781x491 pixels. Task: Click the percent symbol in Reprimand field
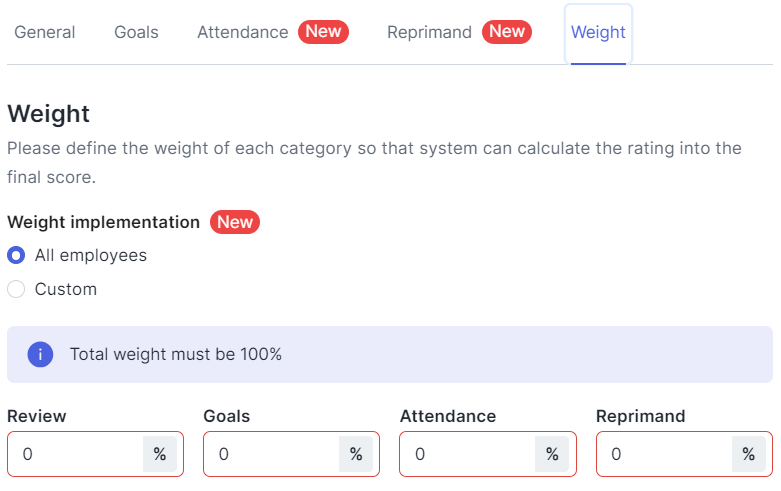[x=748, y=454]
